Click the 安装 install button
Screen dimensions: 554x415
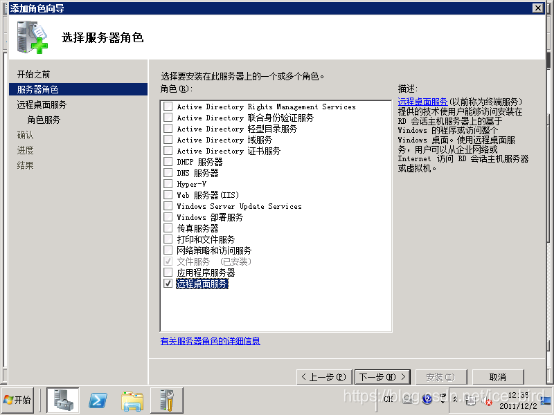click(x=440, y=377)
